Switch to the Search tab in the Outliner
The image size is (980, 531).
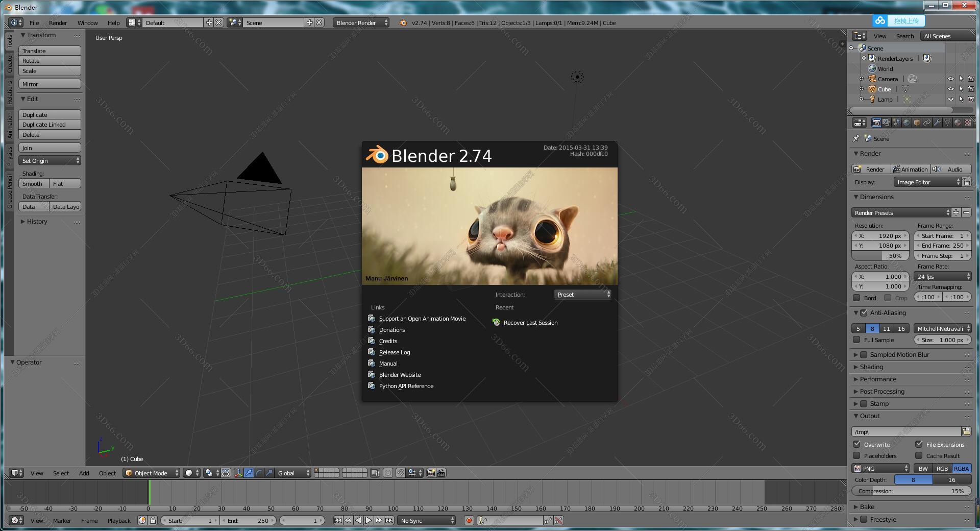(x=905, y=36)
